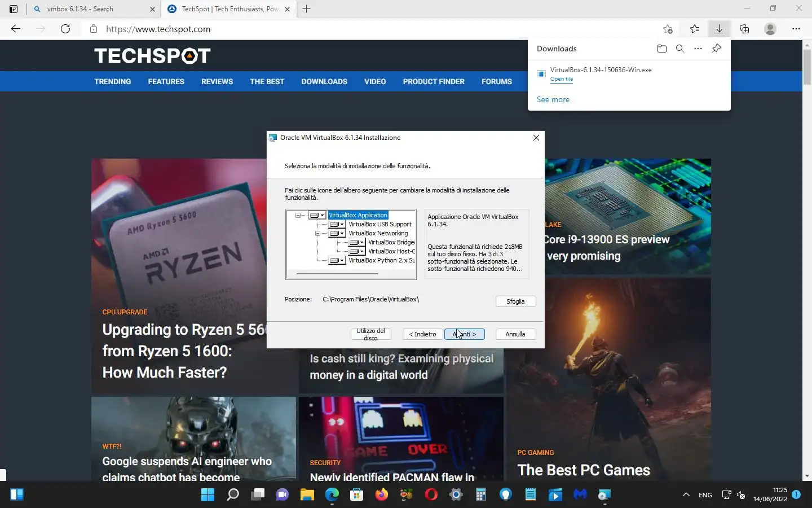Search downloads with magnifier icon

coord(680,49)
